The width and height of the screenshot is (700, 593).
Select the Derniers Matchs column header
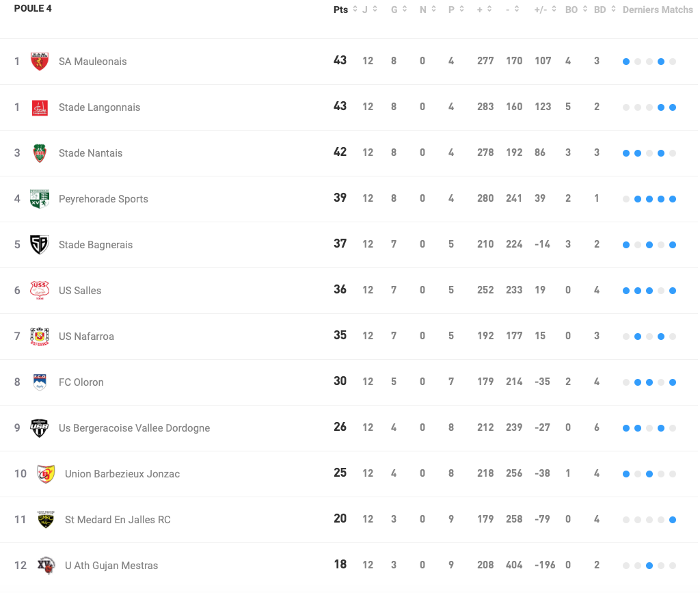pyautogui.click(x=657, y=10)
